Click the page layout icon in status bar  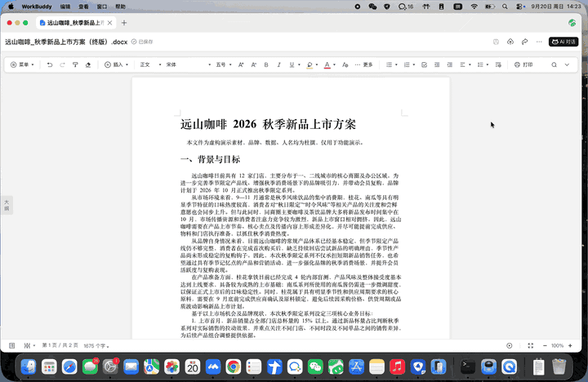coord(12,345)
